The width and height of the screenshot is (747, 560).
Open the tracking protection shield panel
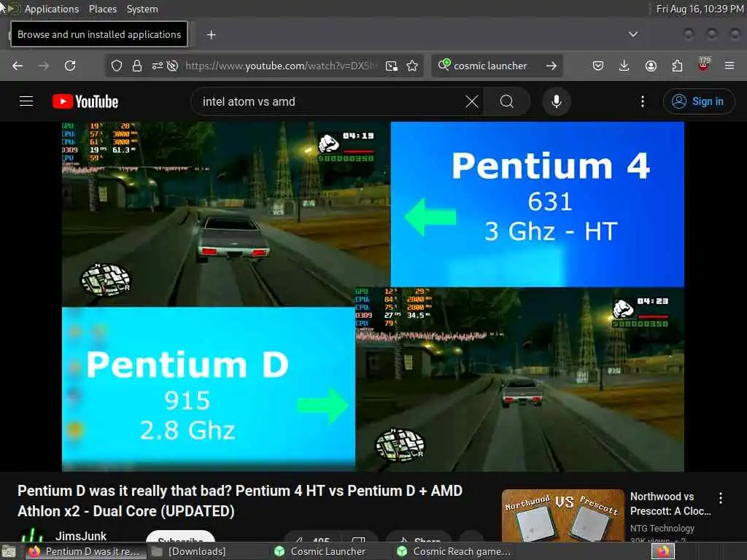click(117, 66)
